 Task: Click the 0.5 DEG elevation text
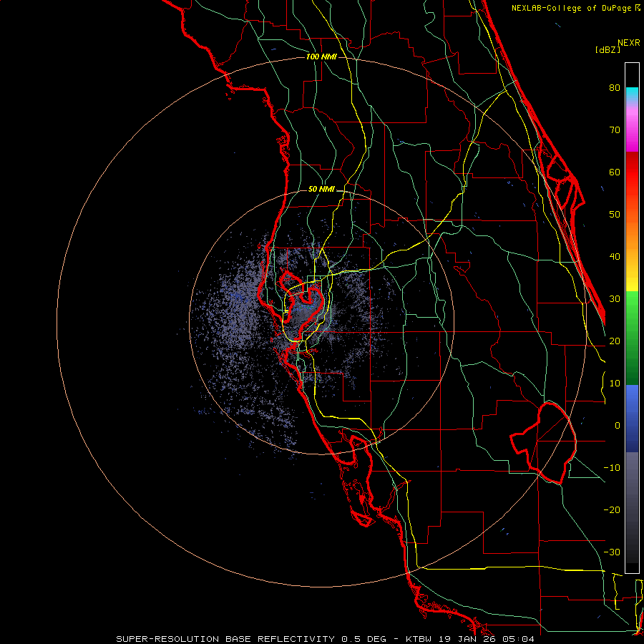pos(364,639)
